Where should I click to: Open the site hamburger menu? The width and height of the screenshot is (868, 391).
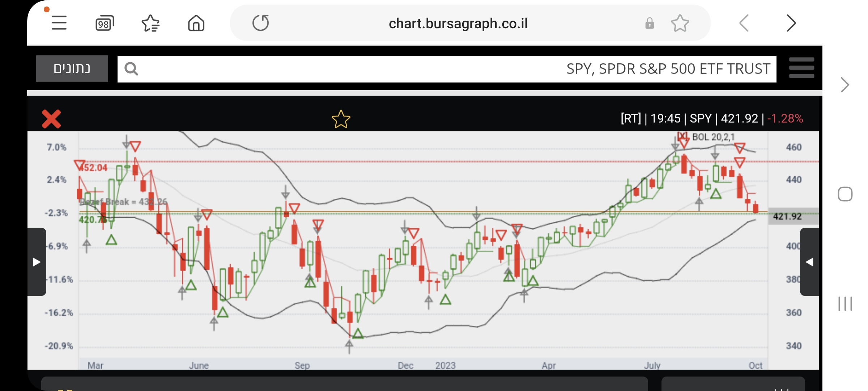tap(801, 68)
